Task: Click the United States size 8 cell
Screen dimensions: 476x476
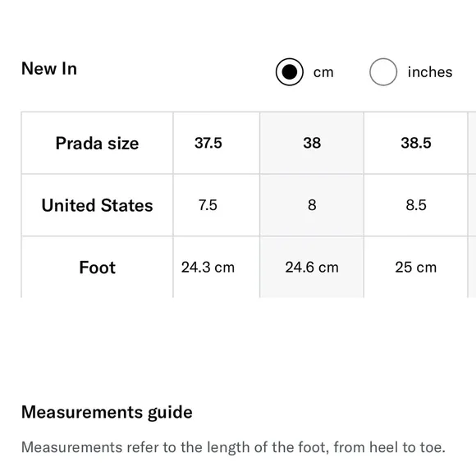Action: tap(312, 205)
